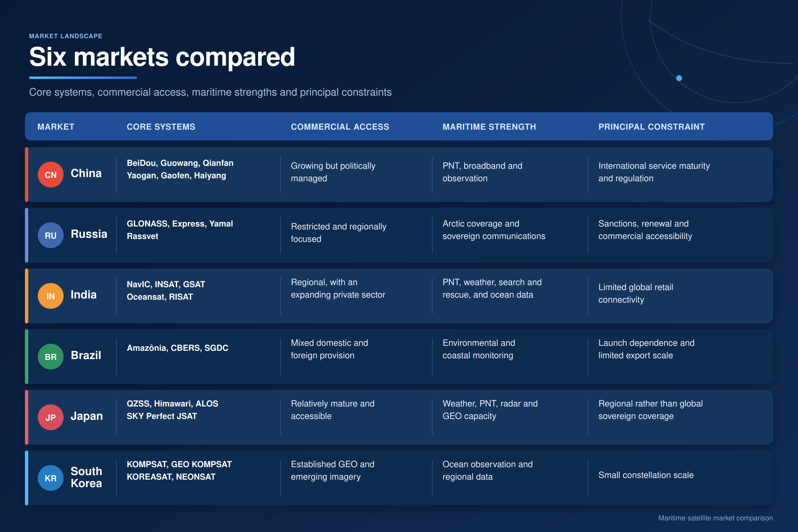This screenshot has width=798, height=532.
Task: Click the Brazil market name
Action: pos(86,355)
